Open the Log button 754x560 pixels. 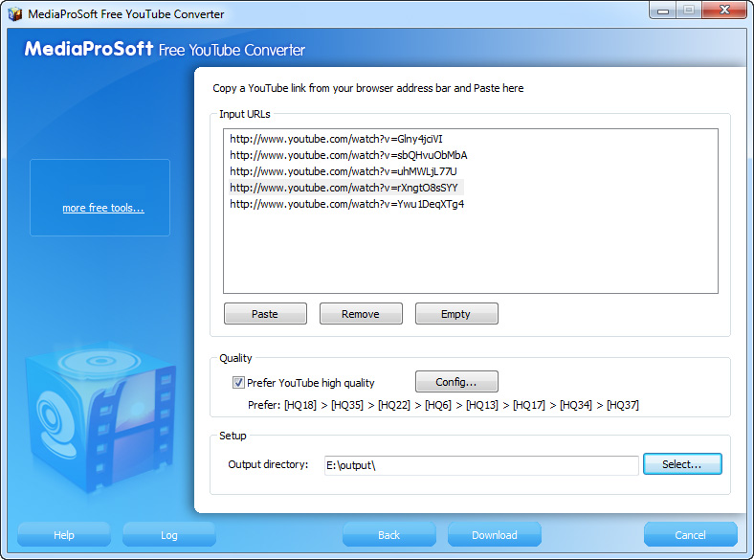169,534
